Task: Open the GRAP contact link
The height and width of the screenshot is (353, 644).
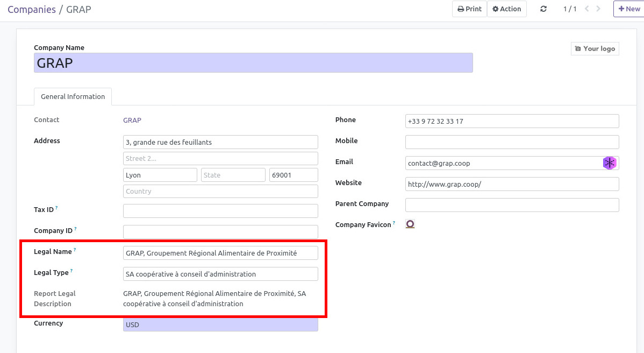Action: tap(132, 120)
